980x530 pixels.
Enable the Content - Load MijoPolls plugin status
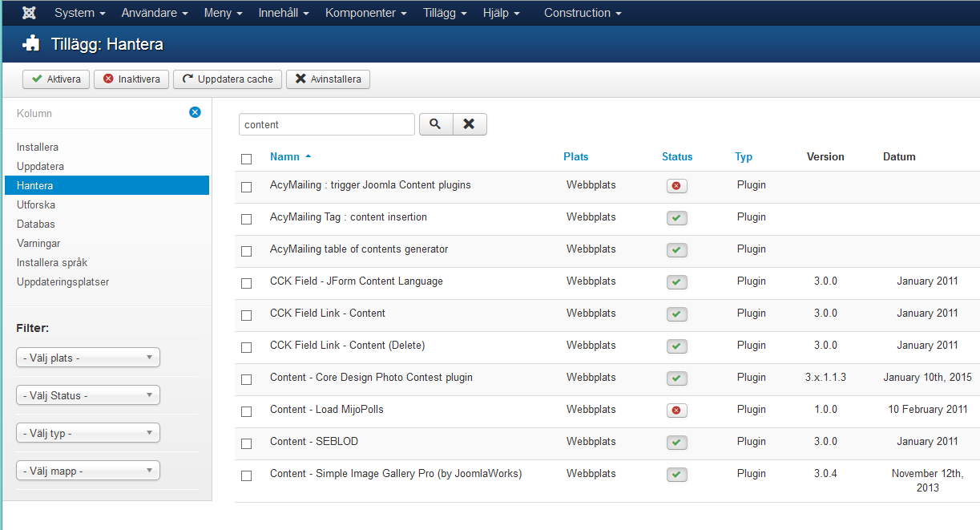click(677, 411)
